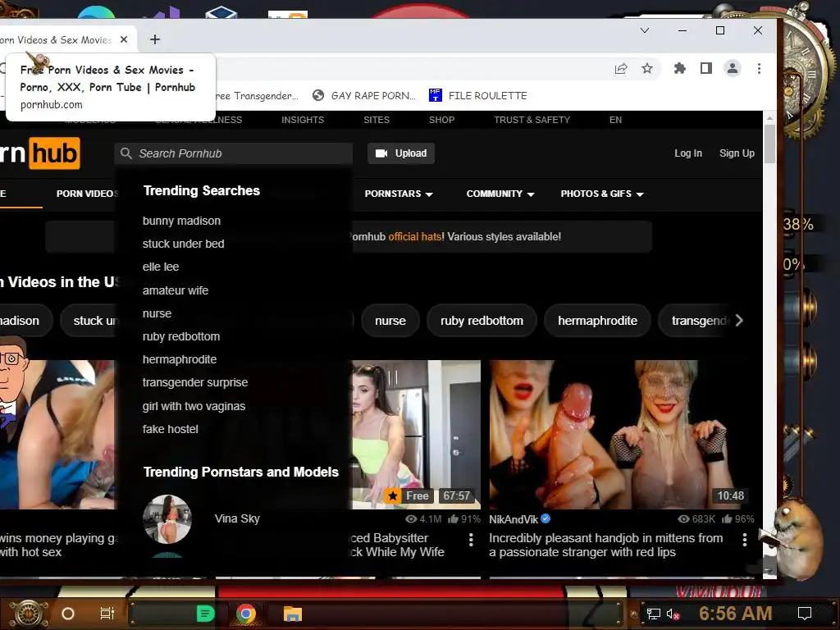Change language via EN selector
840x630 pixels.
tap(615, 120)
